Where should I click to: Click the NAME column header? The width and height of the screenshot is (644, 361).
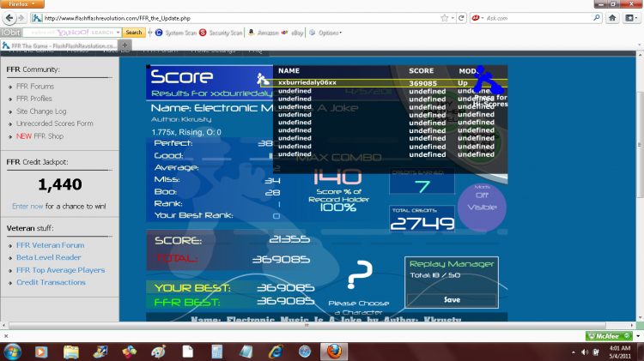tap(289, 71)
